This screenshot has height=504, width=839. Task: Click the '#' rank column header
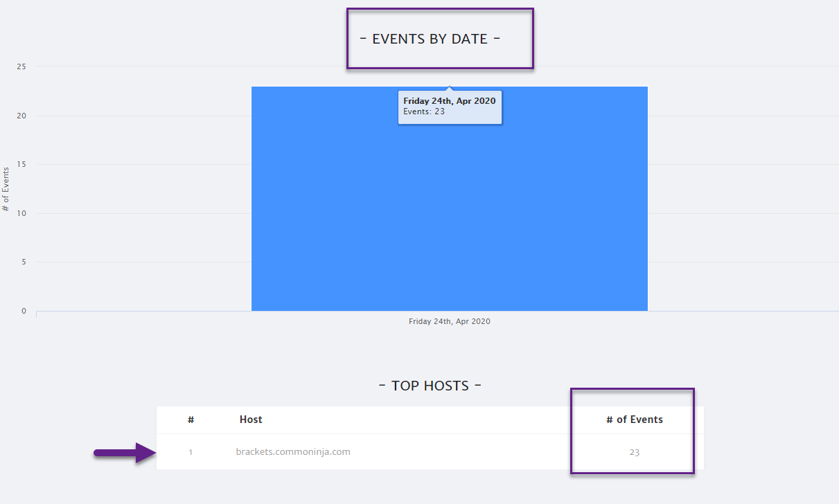191,420
